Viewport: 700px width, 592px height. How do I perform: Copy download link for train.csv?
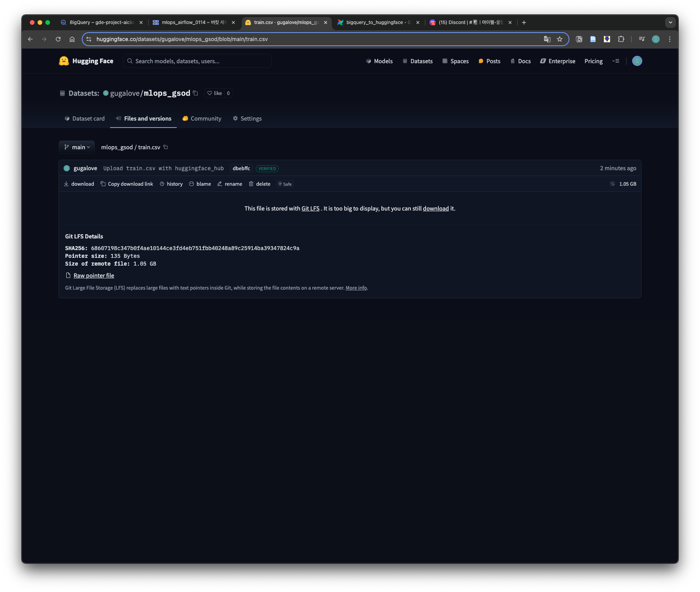pos(127,184)
